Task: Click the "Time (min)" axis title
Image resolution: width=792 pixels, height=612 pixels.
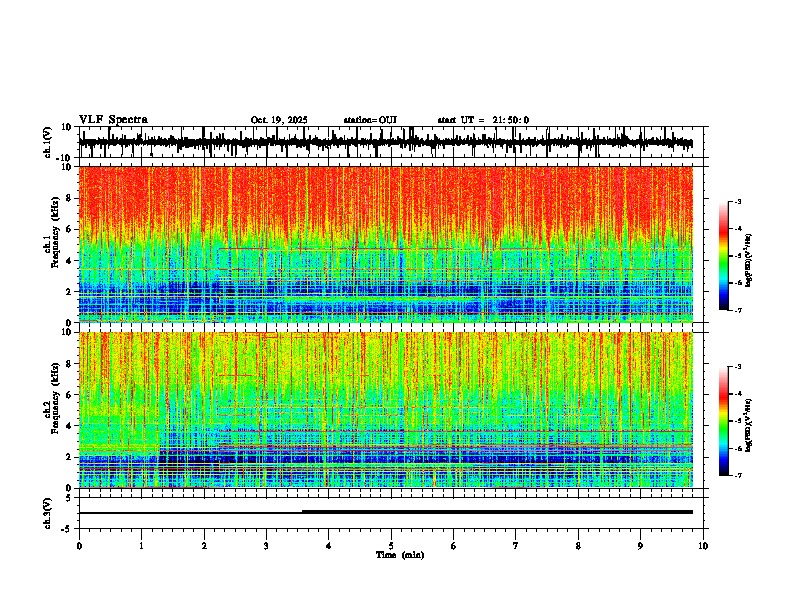Action: [x=400, y=555]
